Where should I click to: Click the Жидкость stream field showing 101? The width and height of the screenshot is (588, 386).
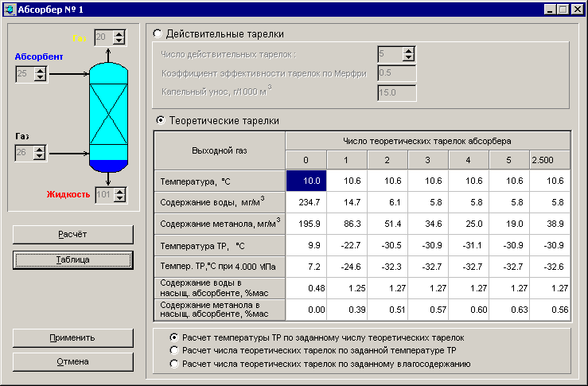coord(104,195)
